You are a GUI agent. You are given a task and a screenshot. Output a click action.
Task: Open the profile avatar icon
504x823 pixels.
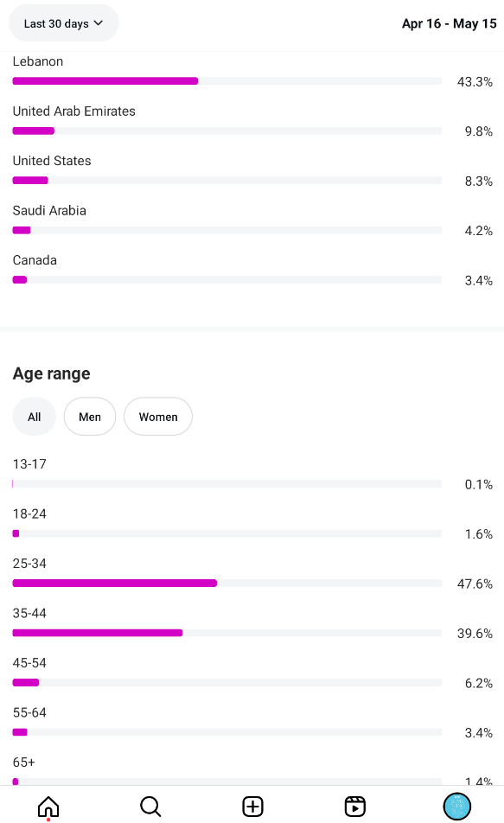pyautogui.click(x=456, y=807)
